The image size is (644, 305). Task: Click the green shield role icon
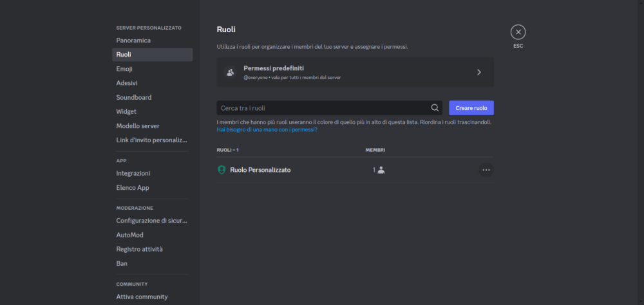222,170
